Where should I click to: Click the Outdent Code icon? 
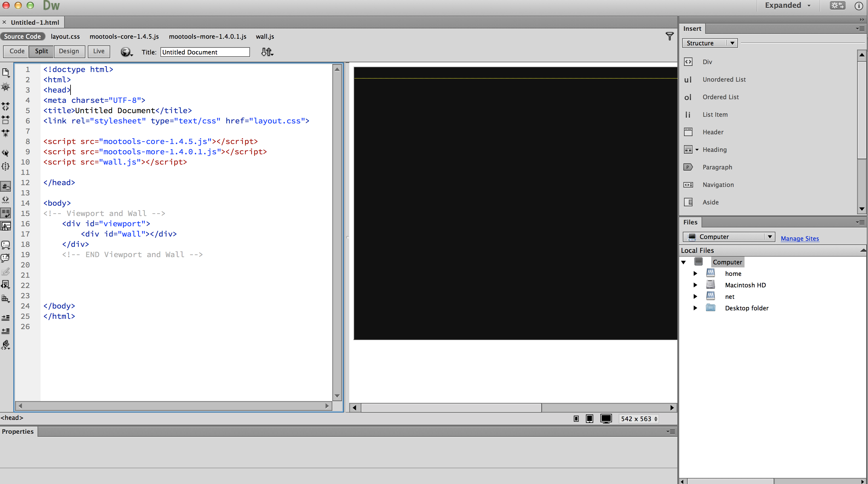[6, 331]
